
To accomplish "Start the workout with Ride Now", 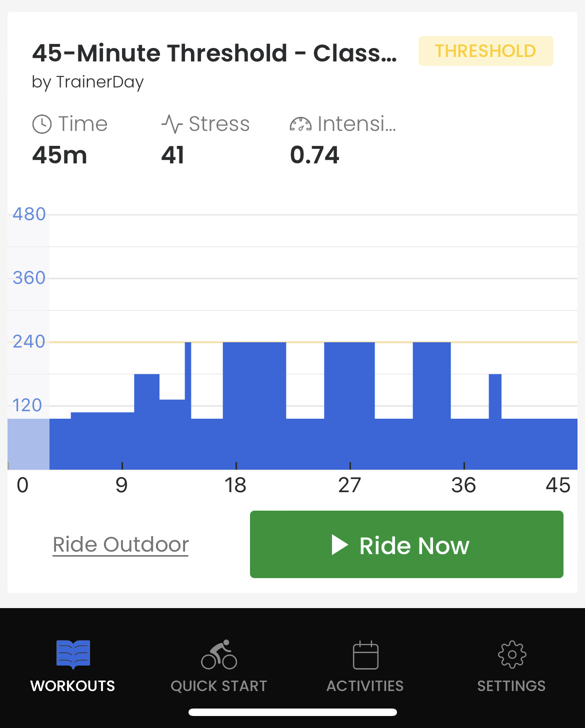I will 406,544.
